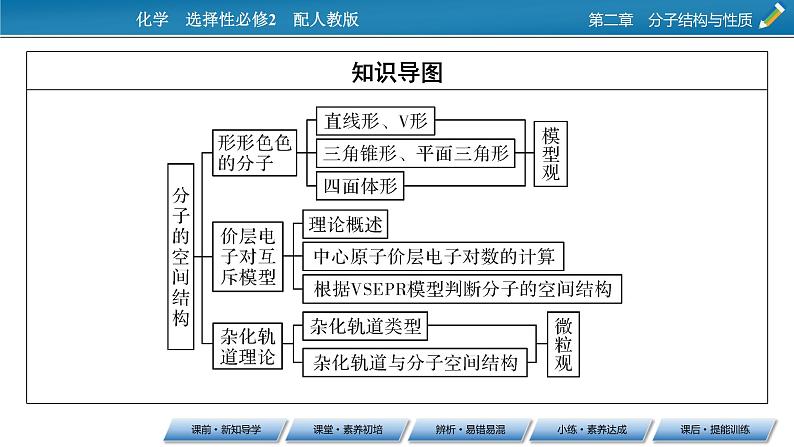Select the 模型观 box

tap(551, 154)
